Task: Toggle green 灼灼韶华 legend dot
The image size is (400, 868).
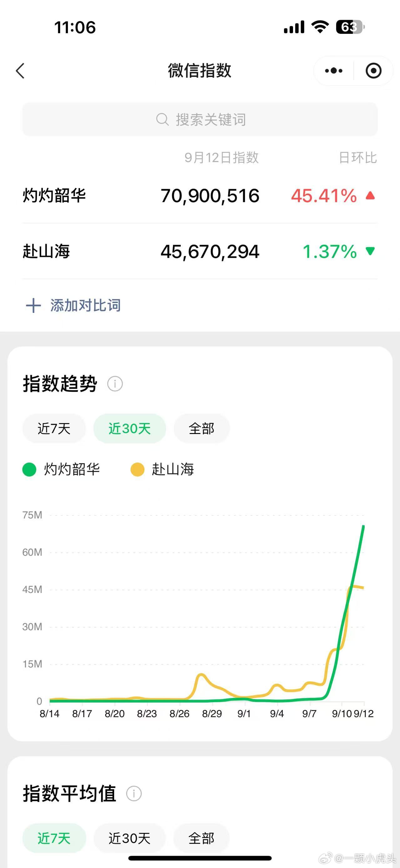Action: tap(29, 469)
